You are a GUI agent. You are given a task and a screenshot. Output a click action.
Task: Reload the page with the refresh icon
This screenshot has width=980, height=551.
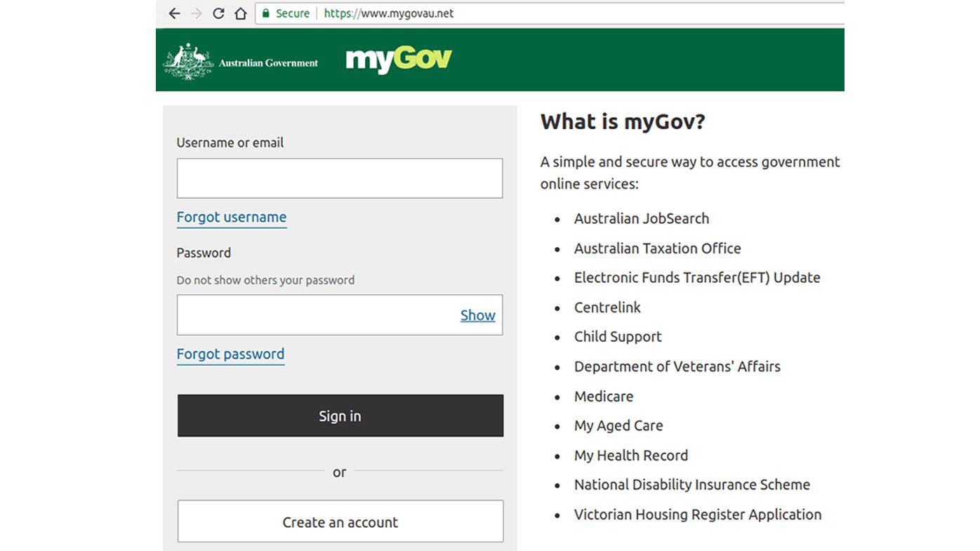(x=218, y=13)
